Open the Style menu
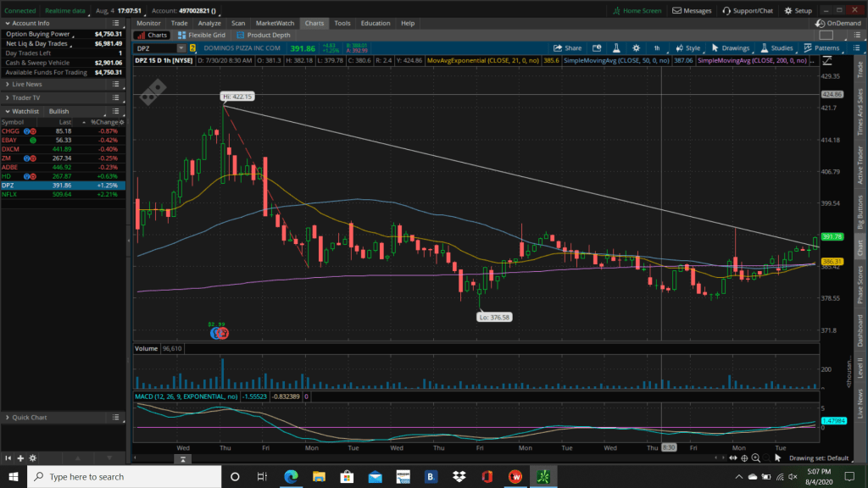 click(x=688, y=48)
